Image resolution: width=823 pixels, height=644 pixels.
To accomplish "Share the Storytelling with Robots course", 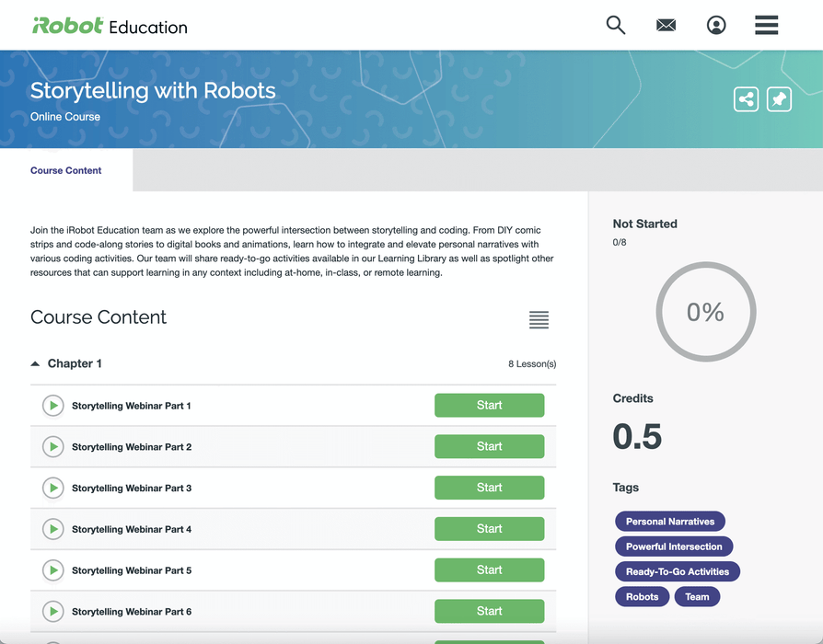I will (746, 99).
